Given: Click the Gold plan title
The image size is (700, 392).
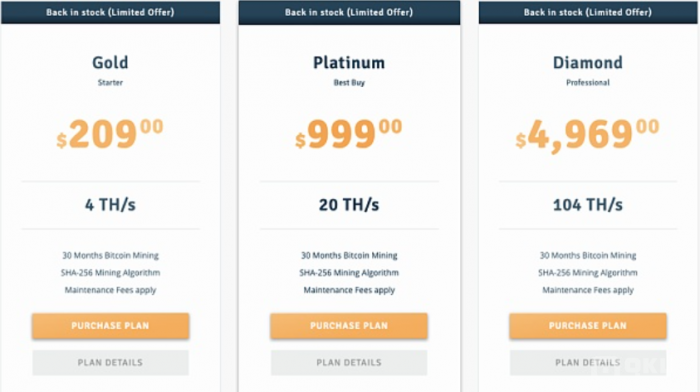Looking at the screenshot, I should click(110, 63).
